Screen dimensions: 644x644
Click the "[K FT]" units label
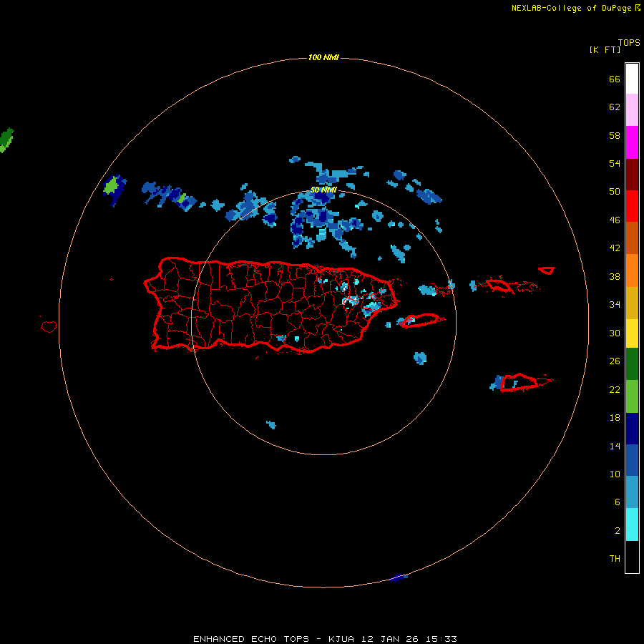pos(605,50)
